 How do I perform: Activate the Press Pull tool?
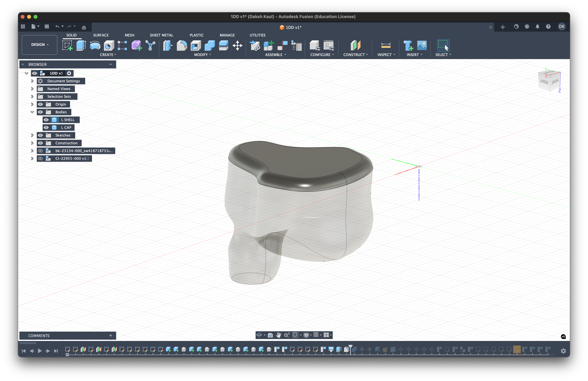point(167,46)
